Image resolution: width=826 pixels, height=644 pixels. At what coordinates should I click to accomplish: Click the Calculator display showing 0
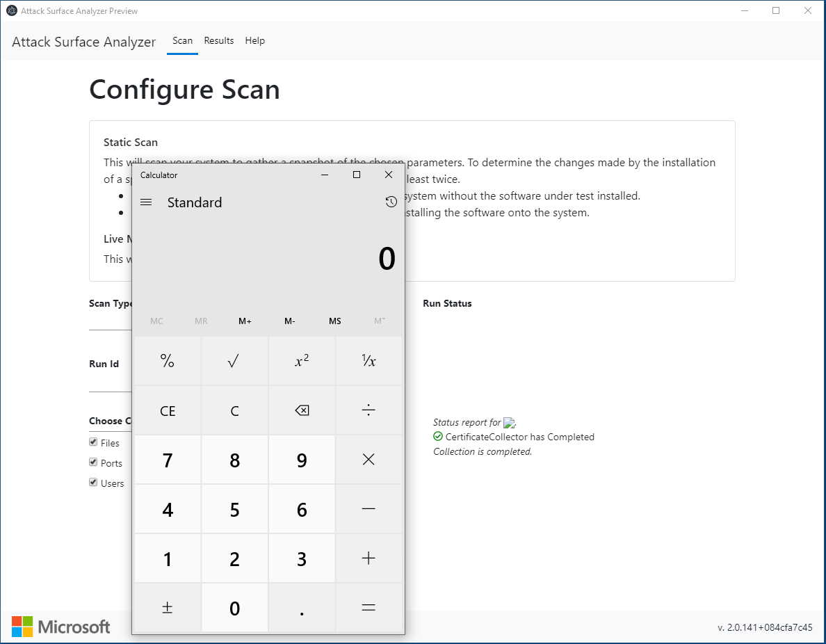point(387,259)
